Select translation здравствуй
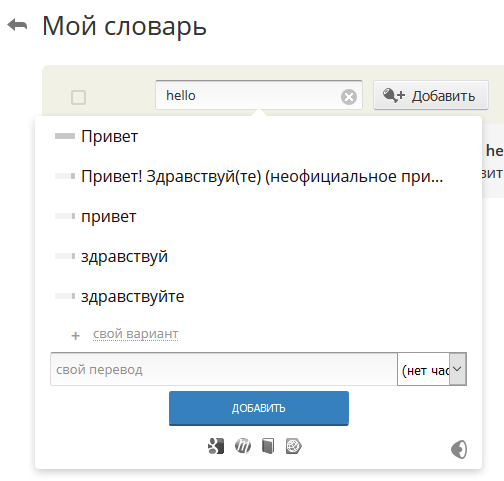 (x=124, y=257)
